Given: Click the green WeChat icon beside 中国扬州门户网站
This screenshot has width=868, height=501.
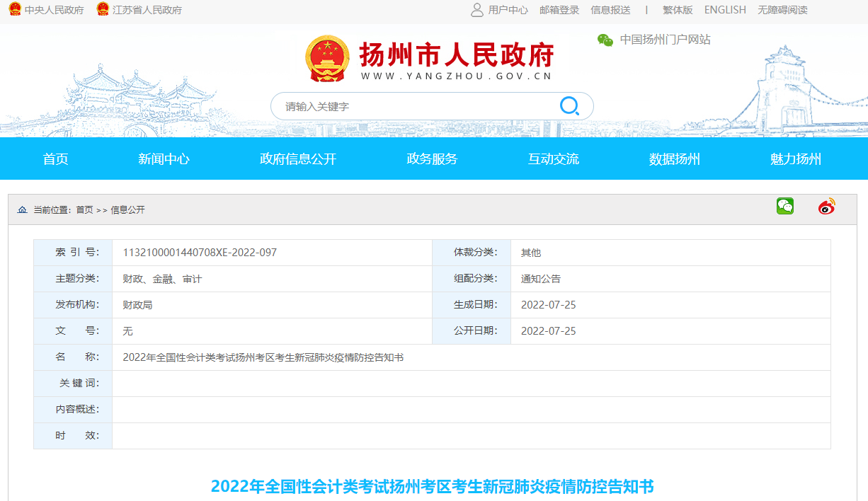Looking at the screenshot, I should point(605,40).
